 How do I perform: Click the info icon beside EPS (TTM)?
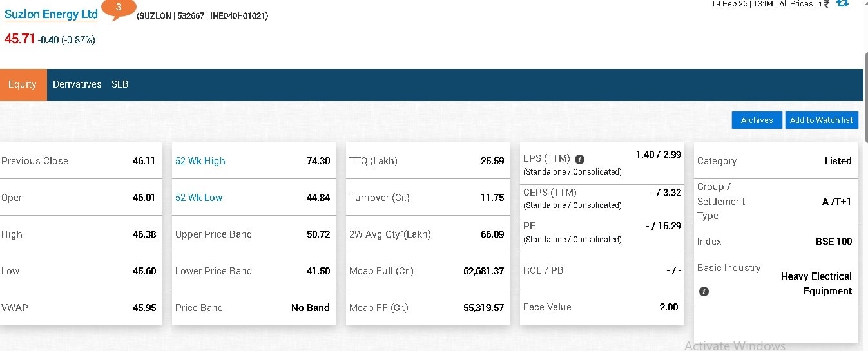coord(579,159)
